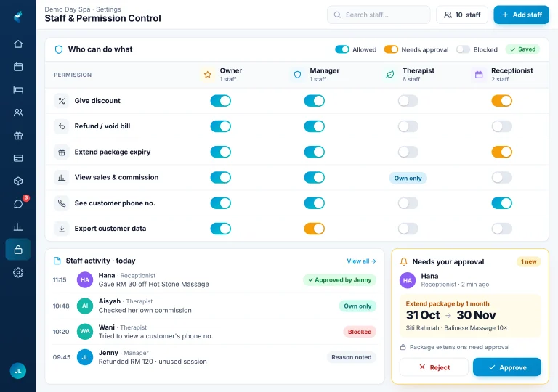This screenshot has height=392, width=558.
Task: Click the undo icon beside Refund / void bill
Action: [62, 126]
